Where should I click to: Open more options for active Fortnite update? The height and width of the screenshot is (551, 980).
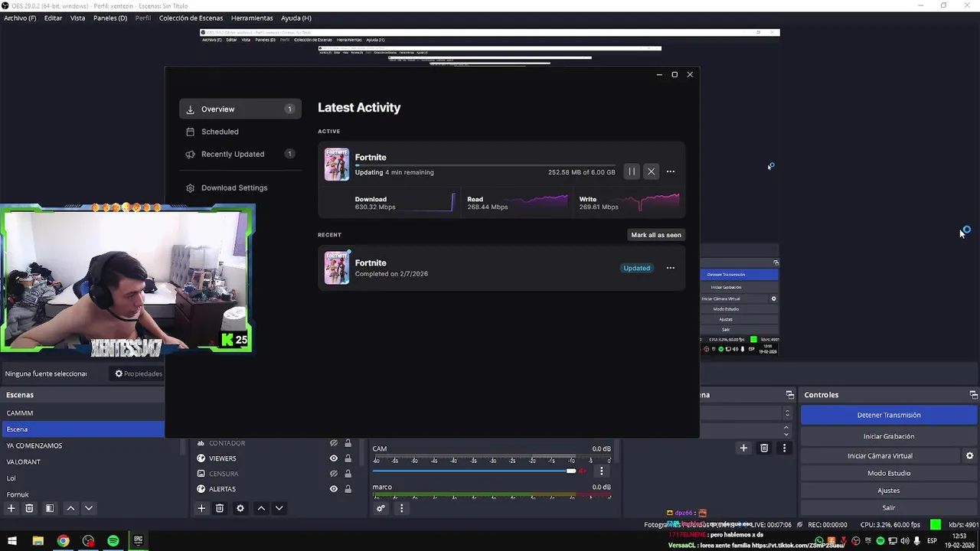click(670, 171)
